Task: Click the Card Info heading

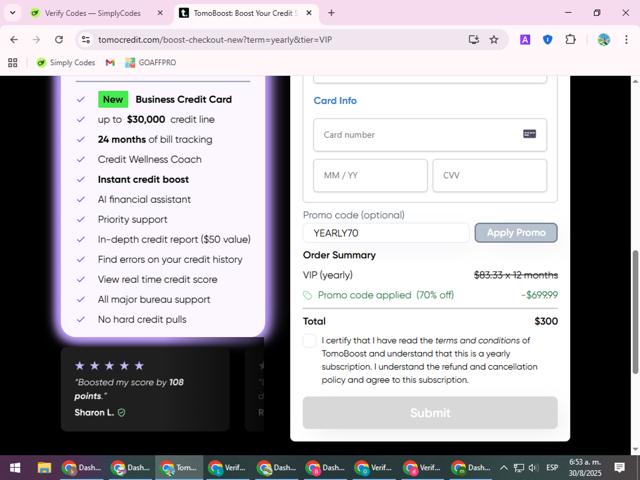Action: [335, 101]
